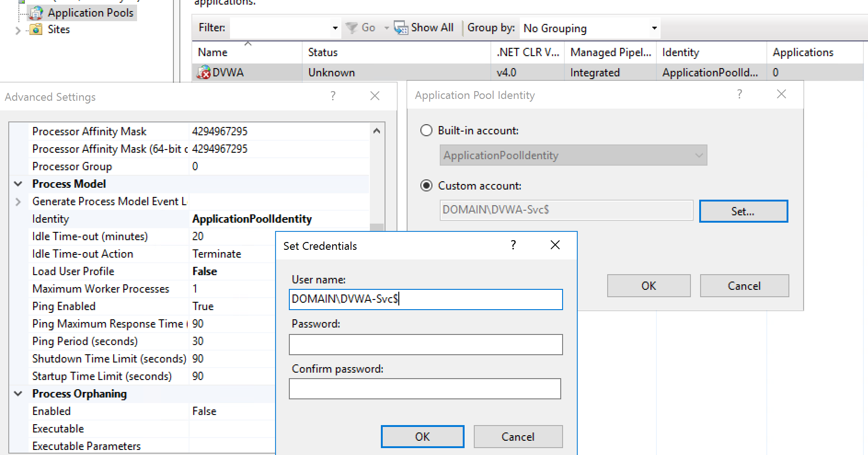The image size is (868, 455).
Task: Click help icon in Set Credentials
Action: 513,245
